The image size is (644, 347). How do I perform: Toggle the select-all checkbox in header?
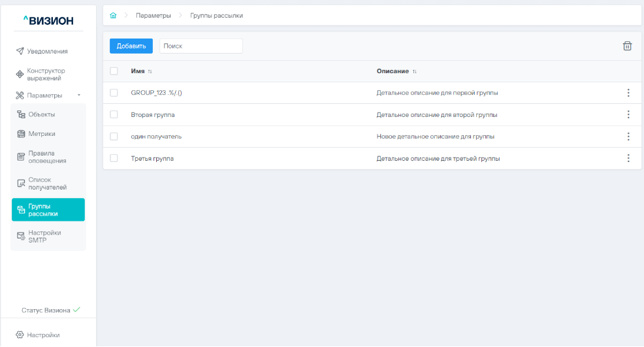click(114, 71)
